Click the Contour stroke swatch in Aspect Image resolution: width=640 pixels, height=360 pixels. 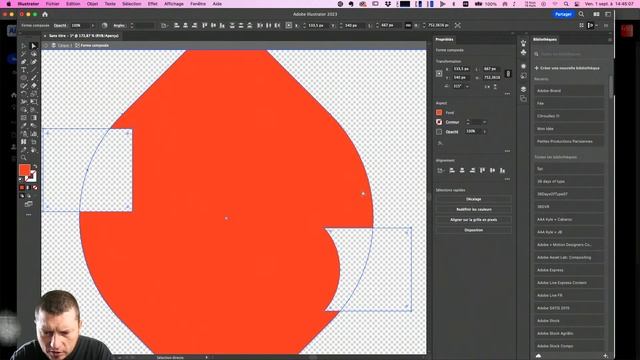click(439, 122)
